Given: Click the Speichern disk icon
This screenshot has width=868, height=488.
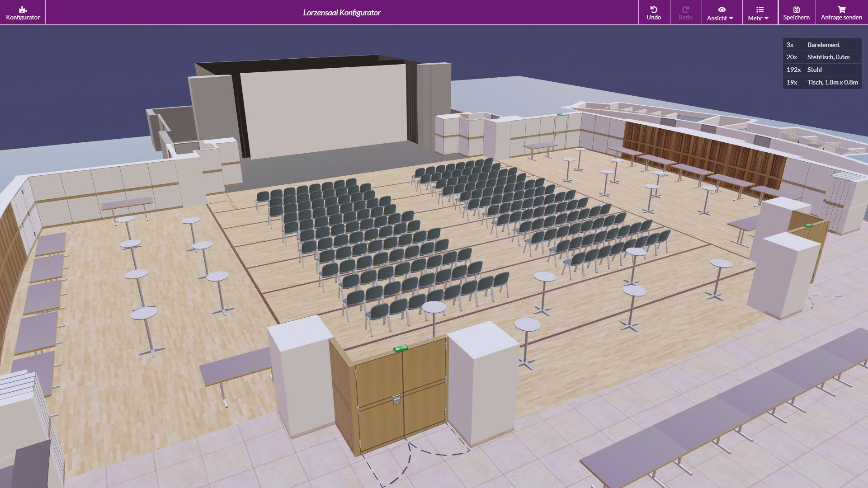Looking at the screenshot, I should pyautogui.click(x=796, y=9).
